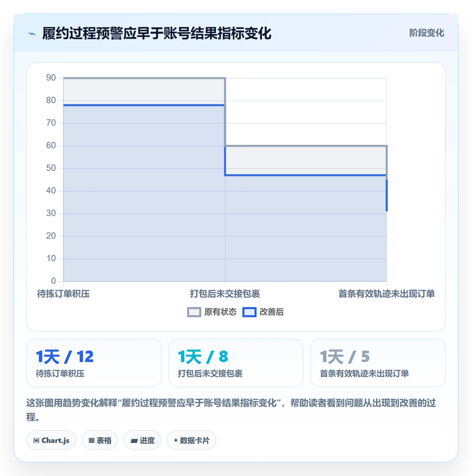Click the bar icon in 进度 tag
The height and width of the screenshot is (476, 472).
[134, 441]
